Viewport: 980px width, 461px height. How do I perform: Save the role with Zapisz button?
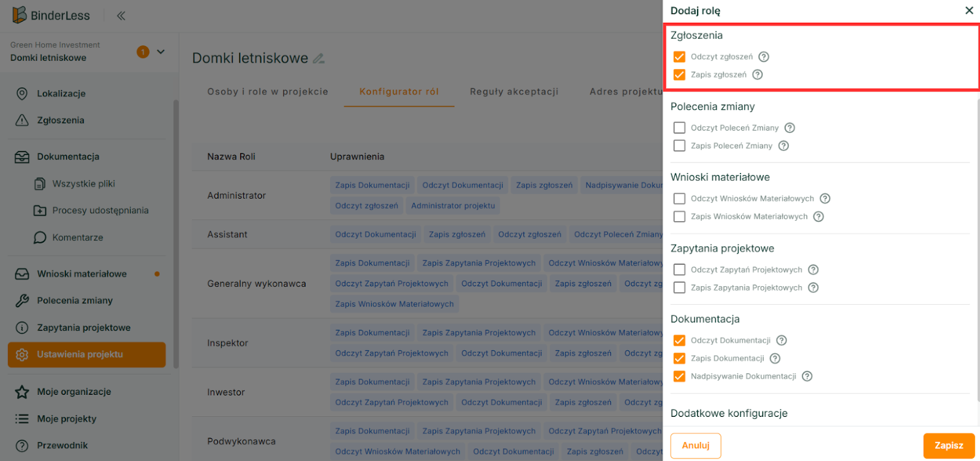coord(949,446)
